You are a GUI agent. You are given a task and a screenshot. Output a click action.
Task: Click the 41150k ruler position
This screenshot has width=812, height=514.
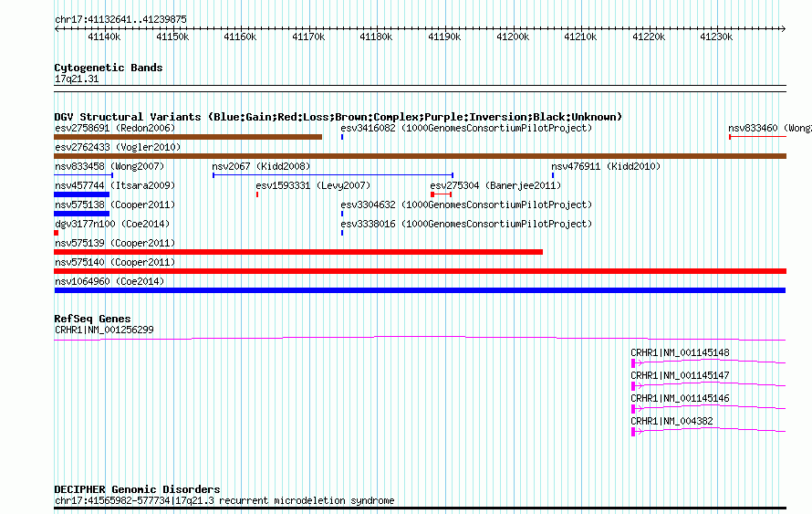click(x=172, y=37)
